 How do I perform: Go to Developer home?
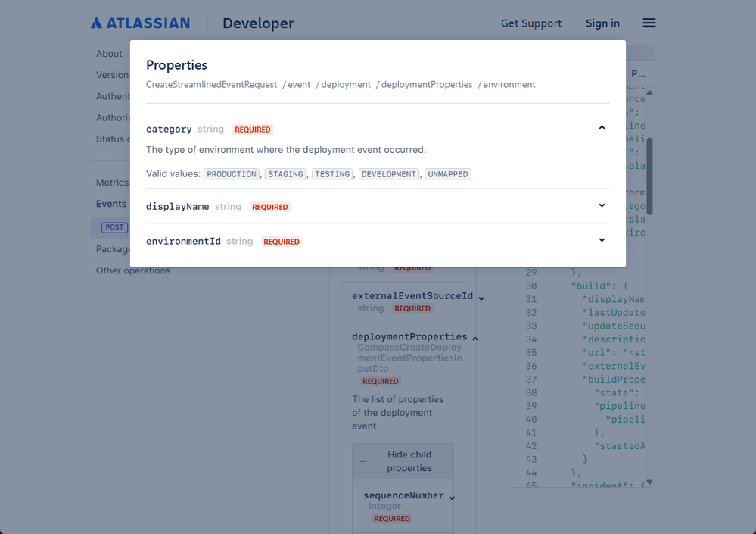pyautogui.click(x=258, y=23)
